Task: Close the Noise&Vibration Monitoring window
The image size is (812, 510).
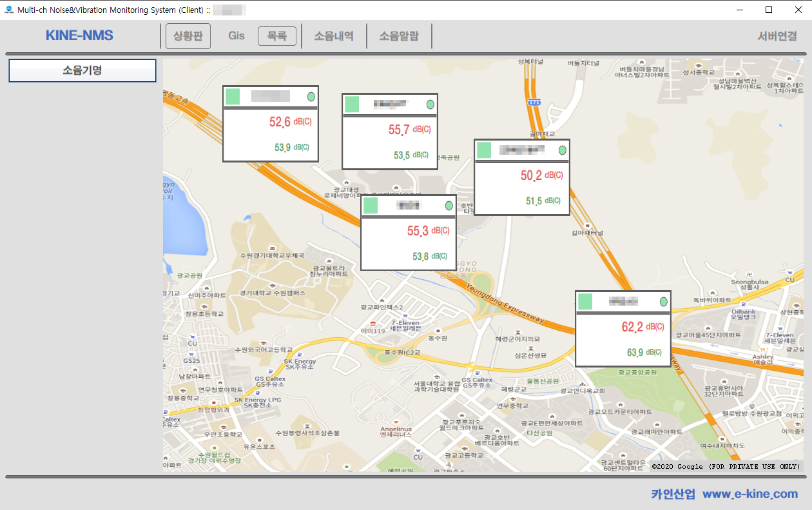Action: point(798,10)
